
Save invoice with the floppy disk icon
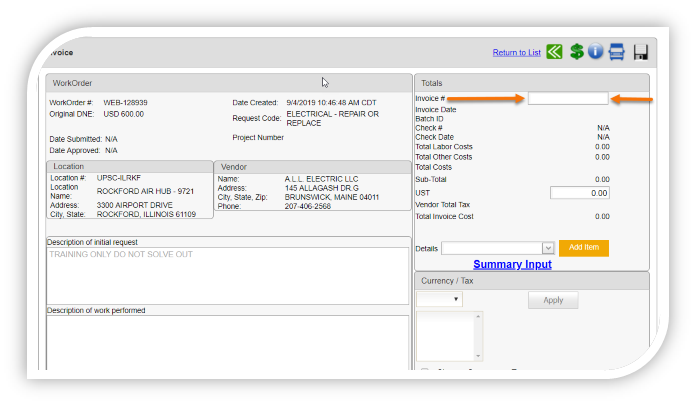(641, 52)
